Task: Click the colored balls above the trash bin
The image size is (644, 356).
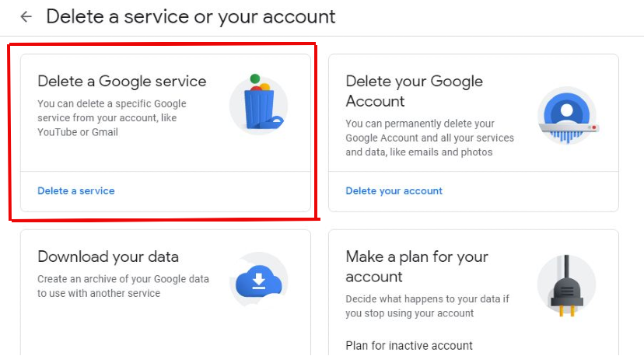Action: click(260, 82)
